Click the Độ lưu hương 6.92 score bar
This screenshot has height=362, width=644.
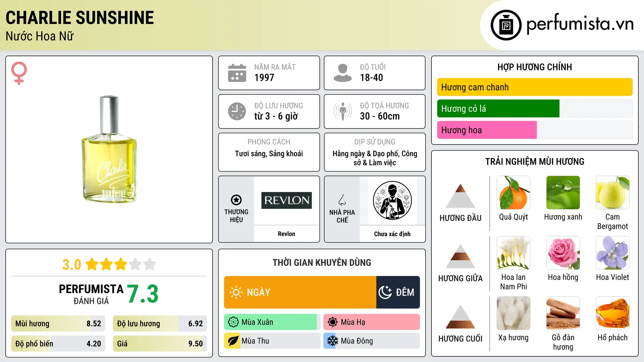coord(160,324)
